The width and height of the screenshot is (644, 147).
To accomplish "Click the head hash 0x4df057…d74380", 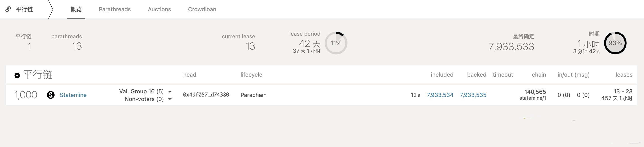I will 206,95.
